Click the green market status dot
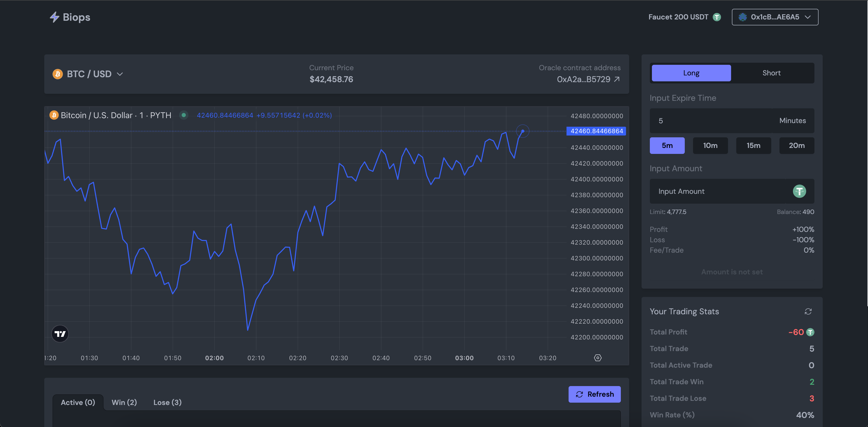The height and width of the screenshot is (427, 868). point(184,115)
